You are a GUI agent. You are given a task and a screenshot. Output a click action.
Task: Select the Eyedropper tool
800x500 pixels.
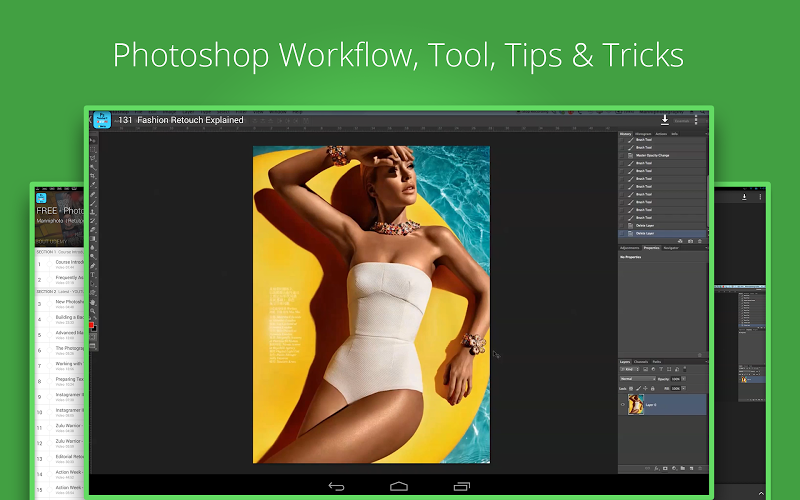(x=93, y=185)
